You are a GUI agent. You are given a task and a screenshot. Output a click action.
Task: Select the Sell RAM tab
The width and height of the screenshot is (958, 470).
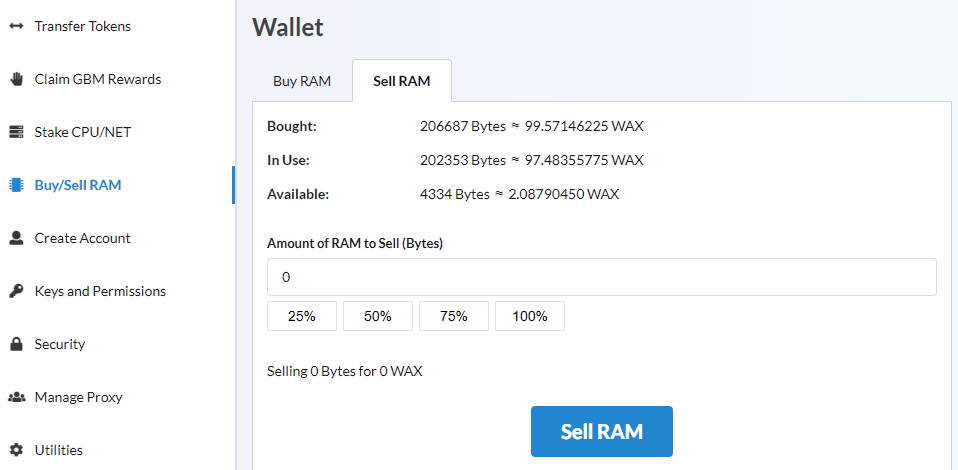click(402, 81)
